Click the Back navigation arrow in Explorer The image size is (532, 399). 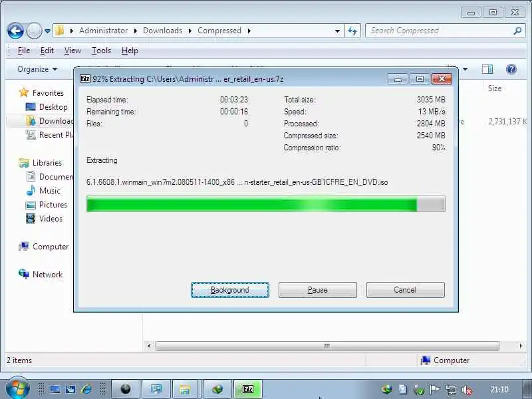point(15,31)
